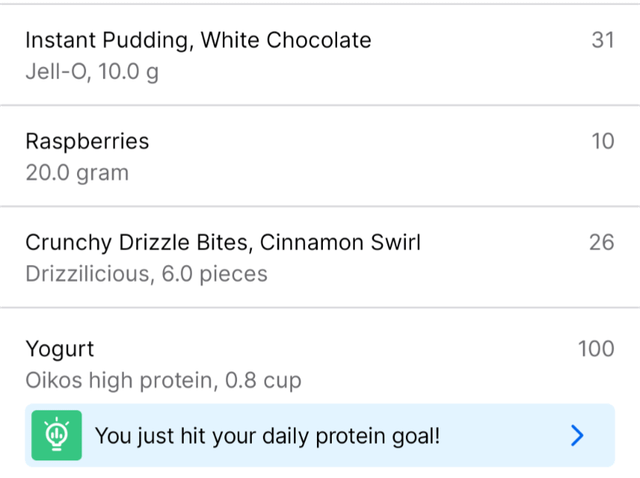This screenshot has height=478, width=640.
Task: Click the Raspberries title label
Action: point(87,141)
